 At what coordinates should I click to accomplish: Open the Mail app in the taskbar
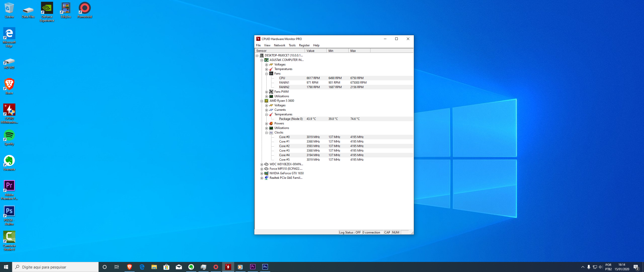click(179, 267)
